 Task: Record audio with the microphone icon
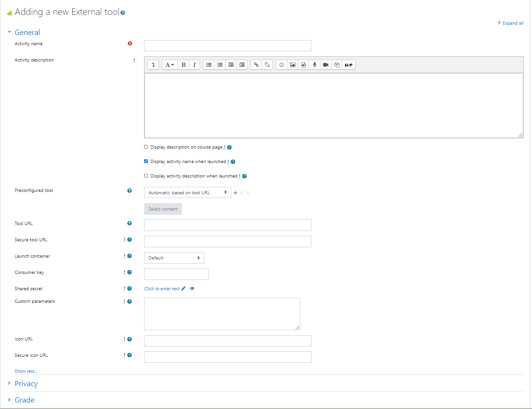pyautogui.click(x=315, y=65)
